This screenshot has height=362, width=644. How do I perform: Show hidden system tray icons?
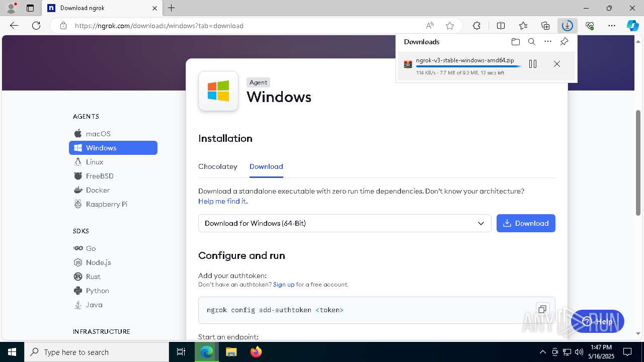click(x=542, y=352)
